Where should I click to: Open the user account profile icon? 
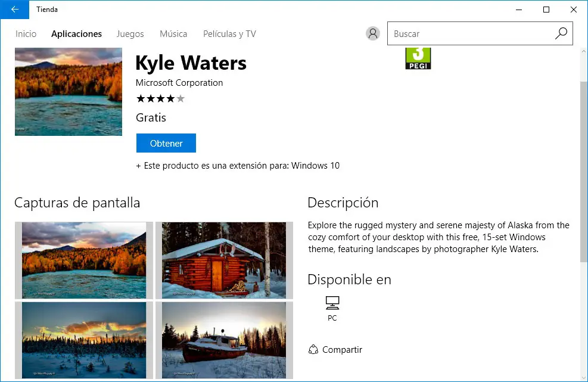coord(373,34)
